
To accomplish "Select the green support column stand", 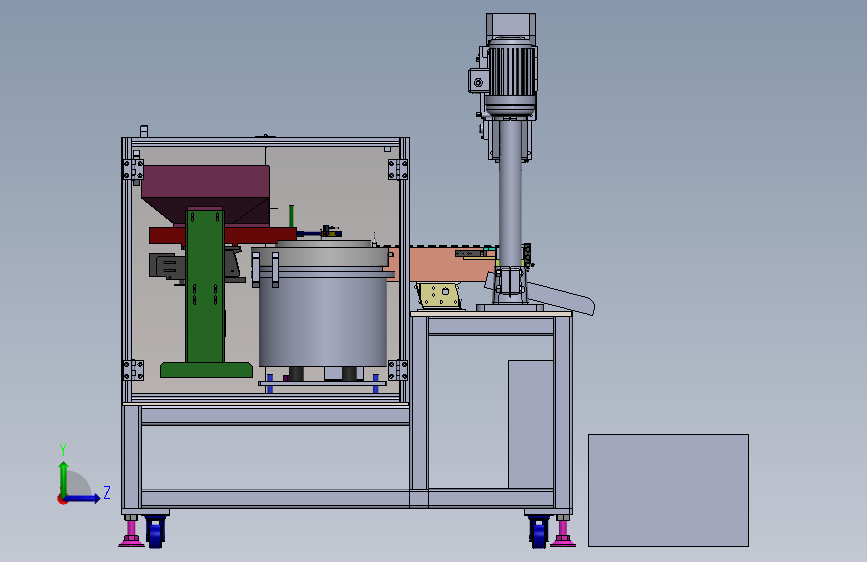I will pos(205,285).
